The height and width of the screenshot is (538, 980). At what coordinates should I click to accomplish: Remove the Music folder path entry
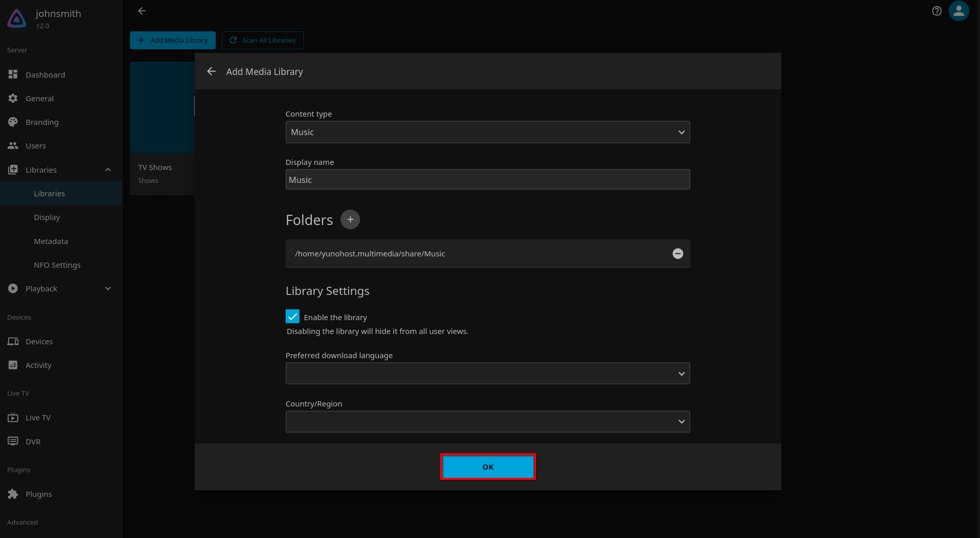678,253
